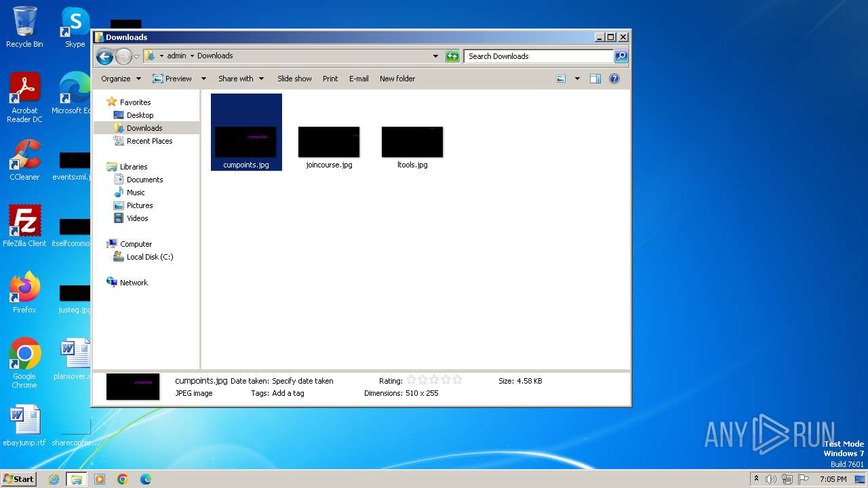Open the volume speaker tray icon

[771, 479]
